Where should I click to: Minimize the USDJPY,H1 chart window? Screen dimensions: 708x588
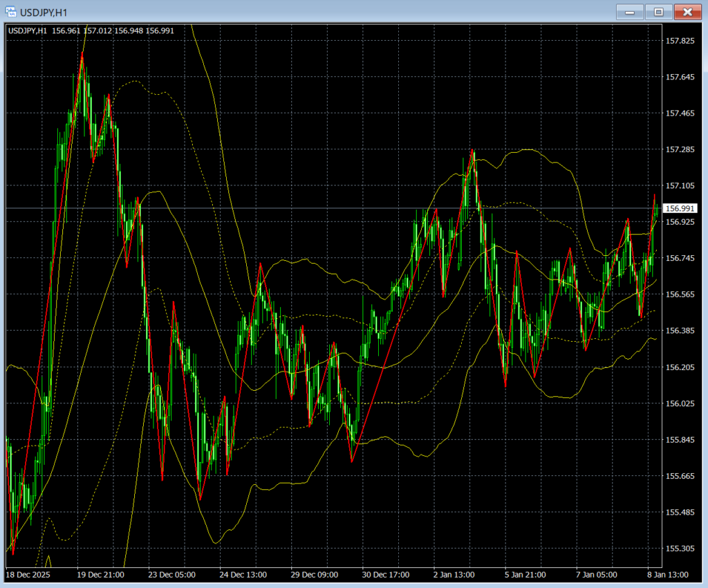629,12
